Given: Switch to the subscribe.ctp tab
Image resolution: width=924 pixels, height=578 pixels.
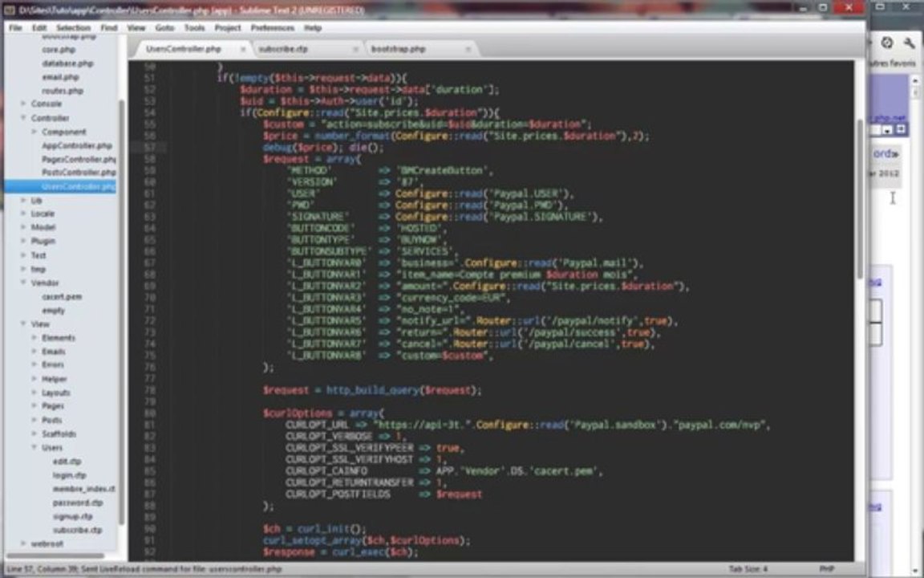Looking at the screenshot, I should pos(283,49).
